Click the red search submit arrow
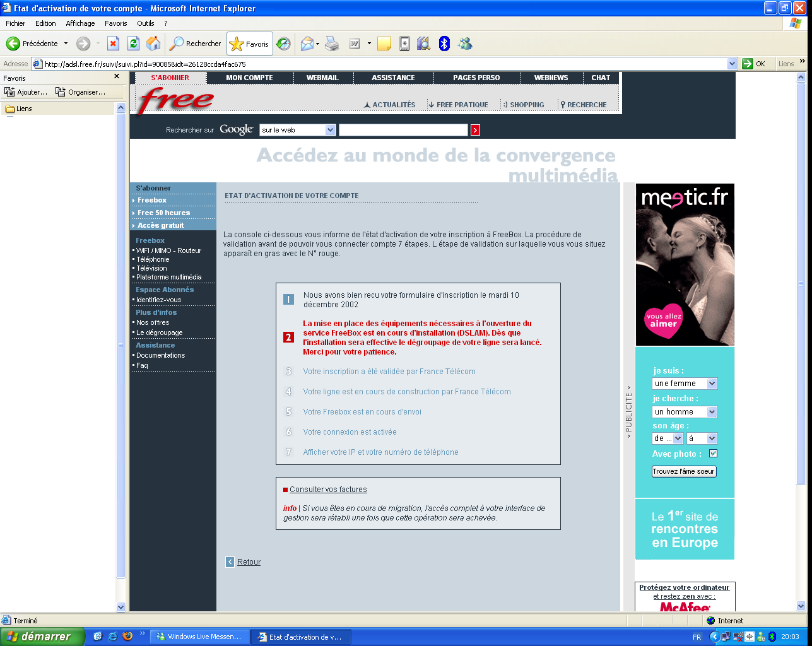This screenshot has width=812, height=646. pos(475,130)
